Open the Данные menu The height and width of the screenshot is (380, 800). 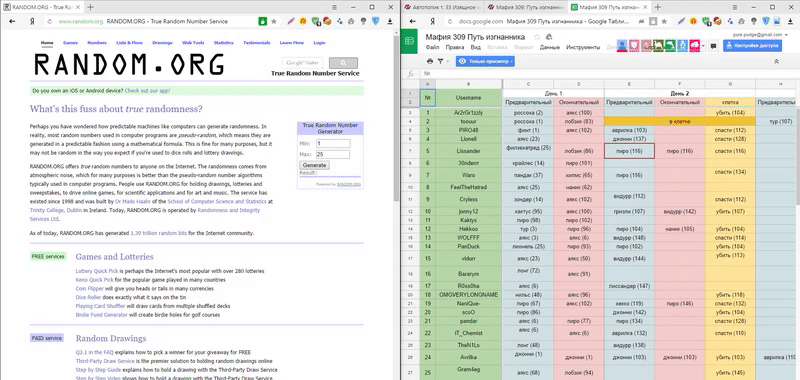pos(549,47)
